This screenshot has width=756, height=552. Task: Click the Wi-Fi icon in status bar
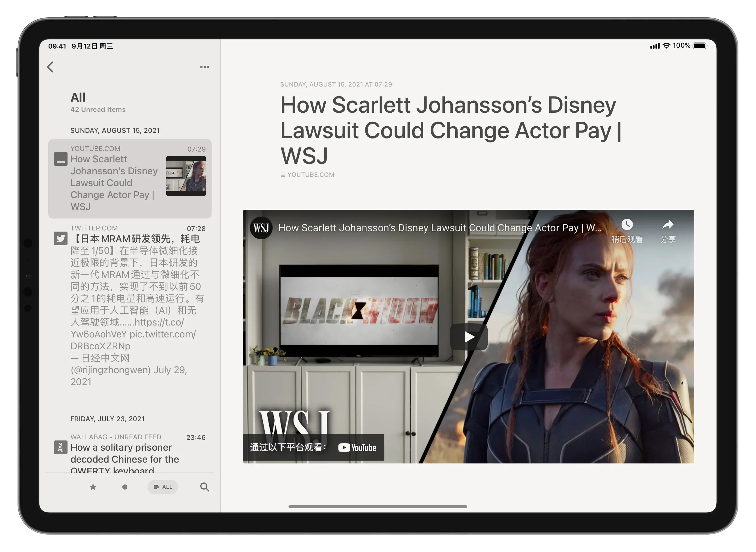[x=667, y=46]
